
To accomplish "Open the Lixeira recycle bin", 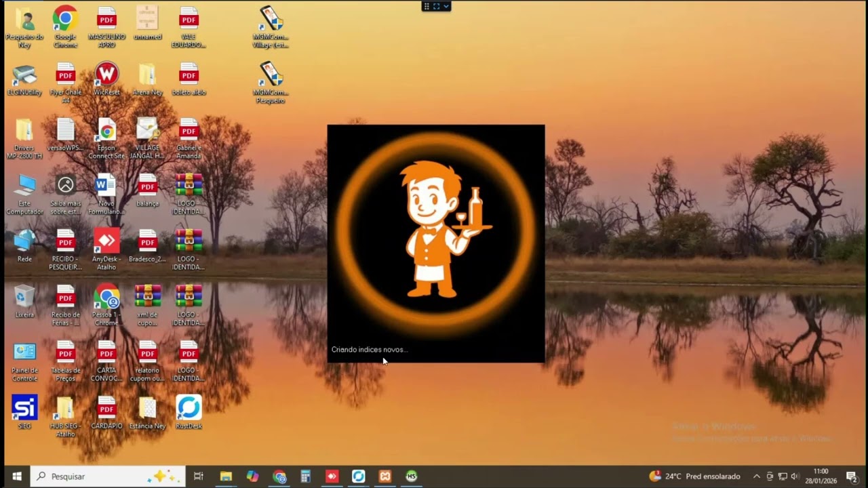I will 24,302.
